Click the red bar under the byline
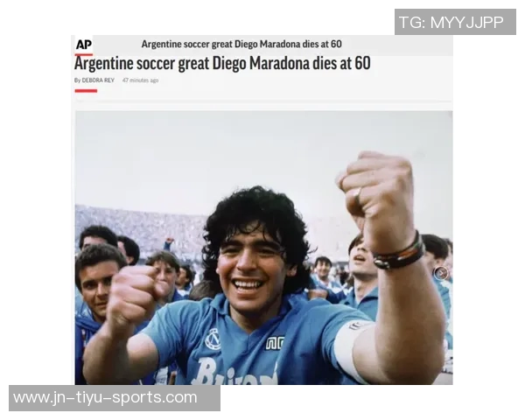The image size is (525, 420). click(86, 91)
